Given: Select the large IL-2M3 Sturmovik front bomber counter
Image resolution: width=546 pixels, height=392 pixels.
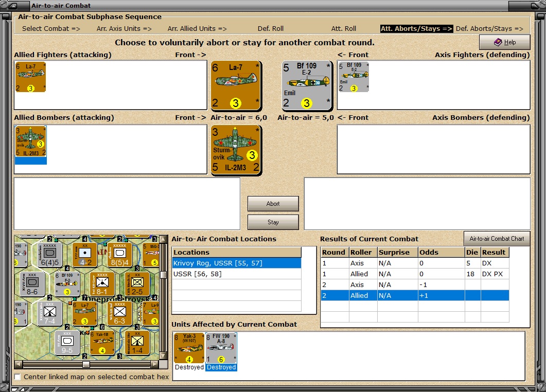Looking at the screenshot, I should [x=236, y=150].
